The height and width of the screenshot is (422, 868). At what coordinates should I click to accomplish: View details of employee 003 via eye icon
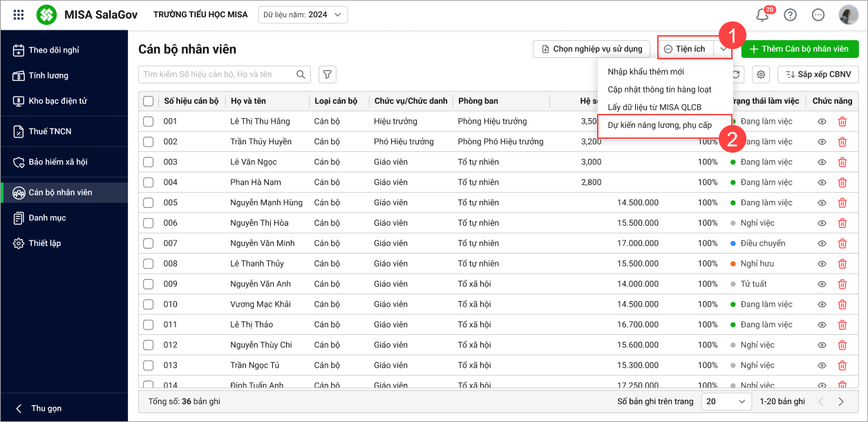(822, 162)
